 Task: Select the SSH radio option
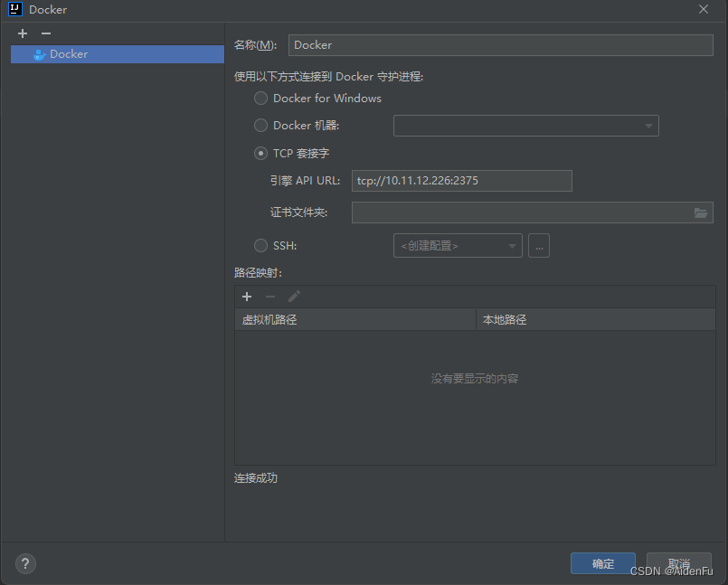tap(261, 245)
